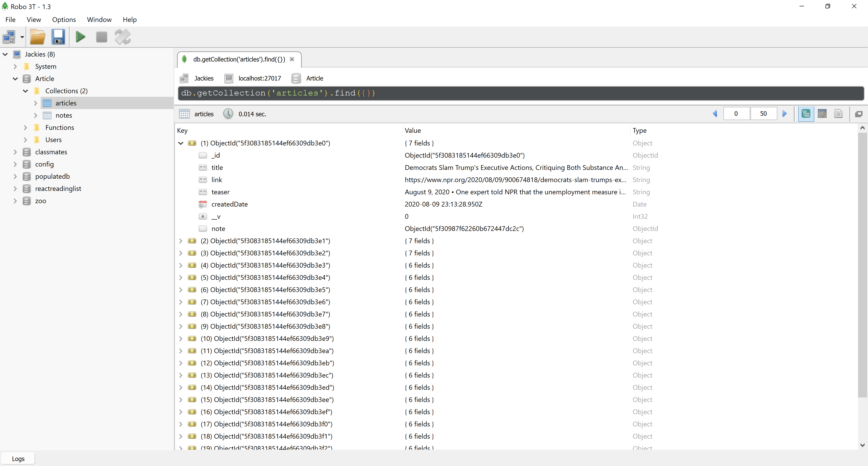Collapse the Article database node
Viewport: 868px width, 466px height.
coord(15,78)
